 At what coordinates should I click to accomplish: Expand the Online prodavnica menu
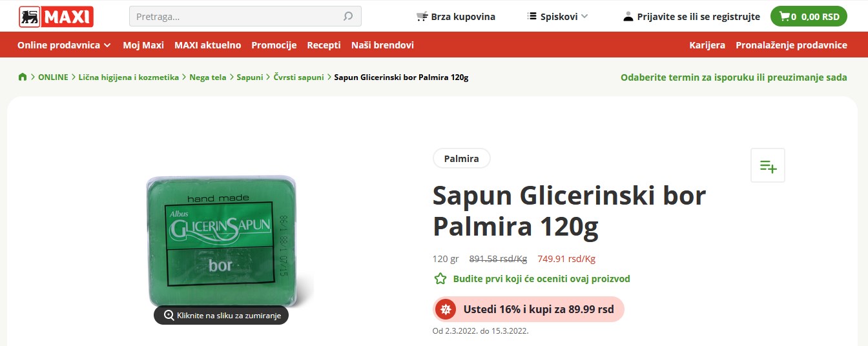tap(64, 45)
